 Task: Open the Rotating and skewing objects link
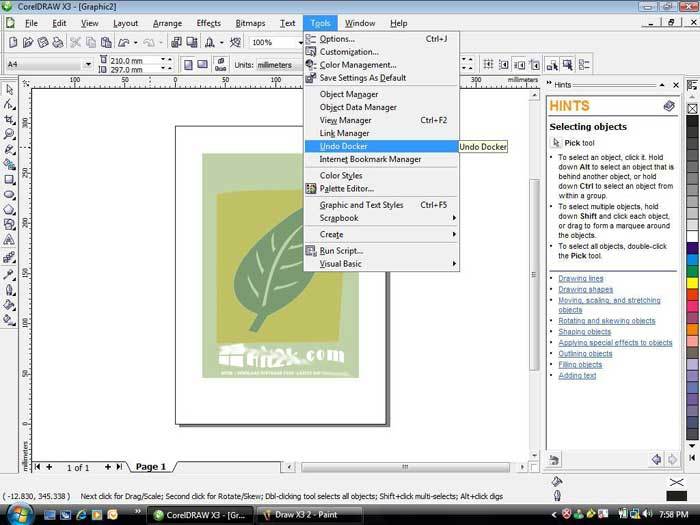[607, 321]
